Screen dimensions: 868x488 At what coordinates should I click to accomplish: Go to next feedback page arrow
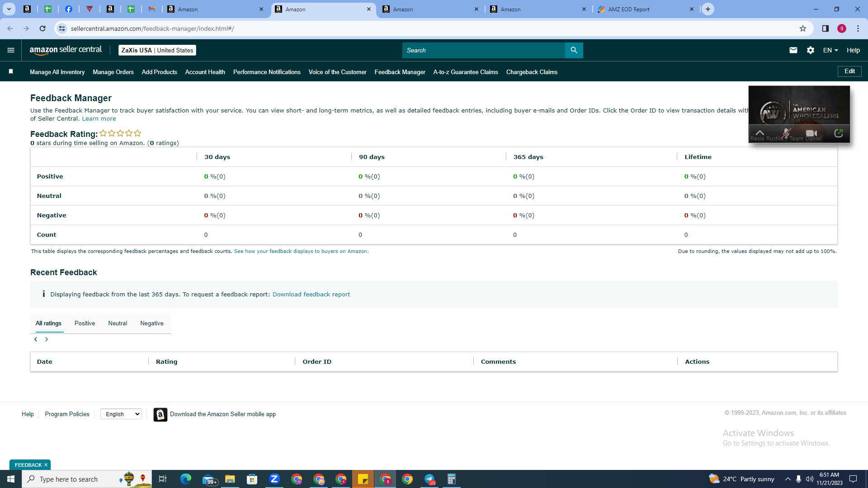coord(47,339)
